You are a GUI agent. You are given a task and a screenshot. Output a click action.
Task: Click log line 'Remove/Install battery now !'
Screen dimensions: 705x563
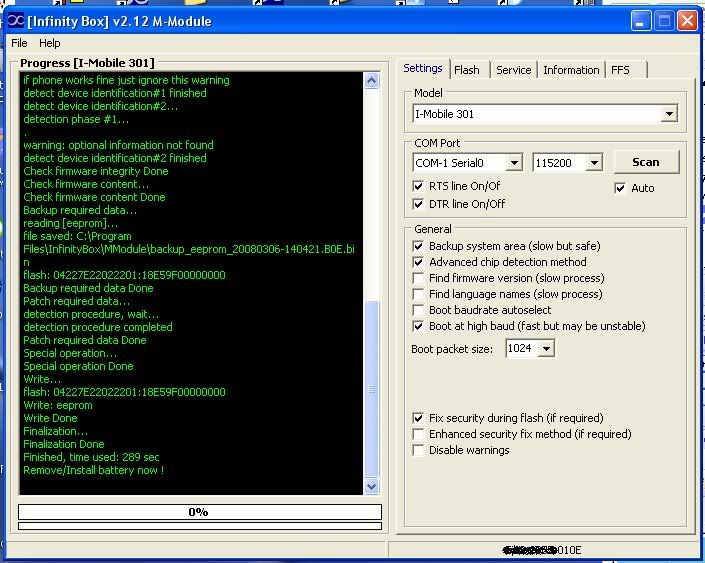94,470
